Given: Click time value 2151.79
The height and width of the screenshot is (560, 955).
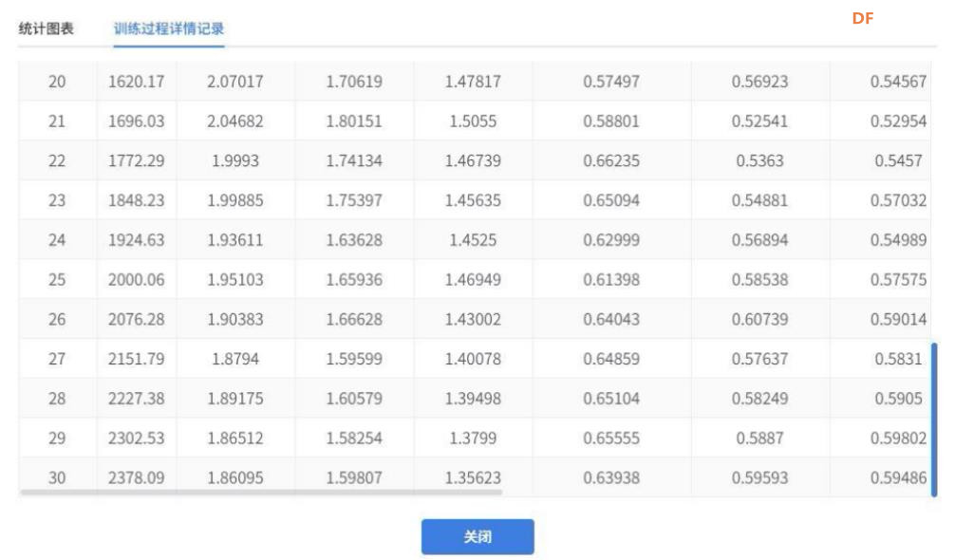Looking at the screenshot, I should (x=137, y=359).
